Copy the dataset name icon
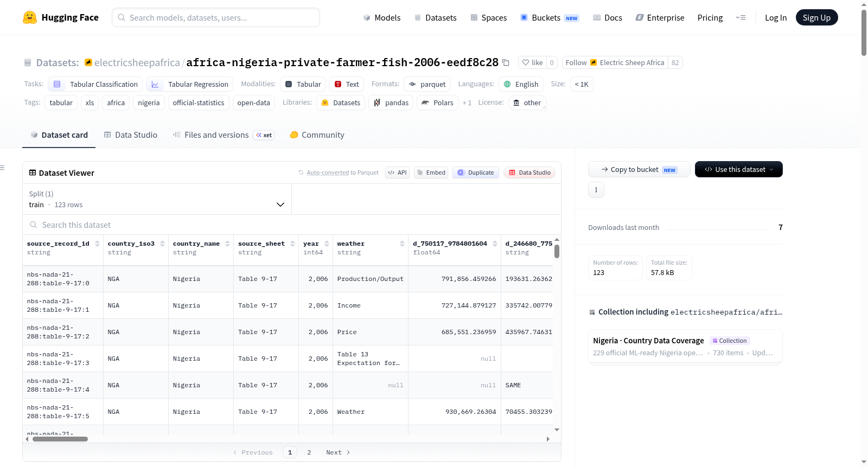 506,62
